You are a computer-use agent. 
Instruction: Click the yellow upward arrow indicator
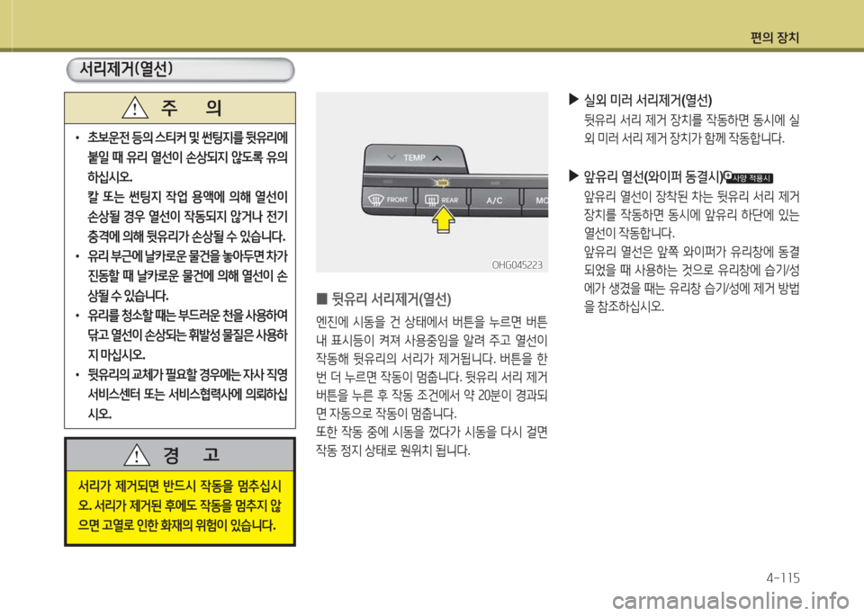[443, 220]
